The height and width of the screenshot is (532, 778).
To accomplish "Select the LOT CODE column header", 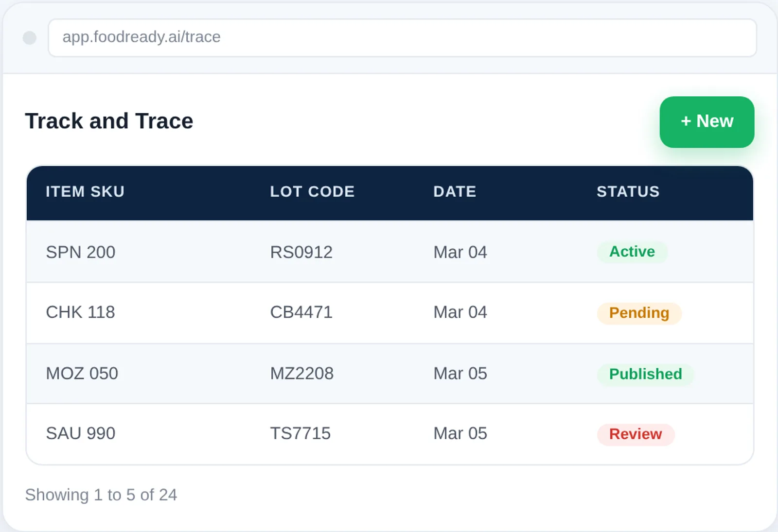I will [x=312, y=191].
